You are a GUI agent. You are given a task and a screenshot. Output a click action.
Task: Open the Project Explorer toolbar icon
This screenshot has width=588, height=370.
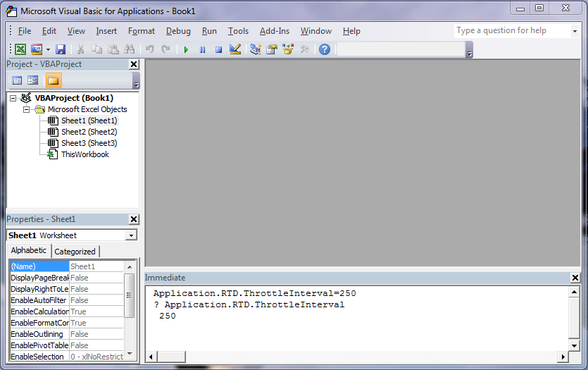click(256, 49)
